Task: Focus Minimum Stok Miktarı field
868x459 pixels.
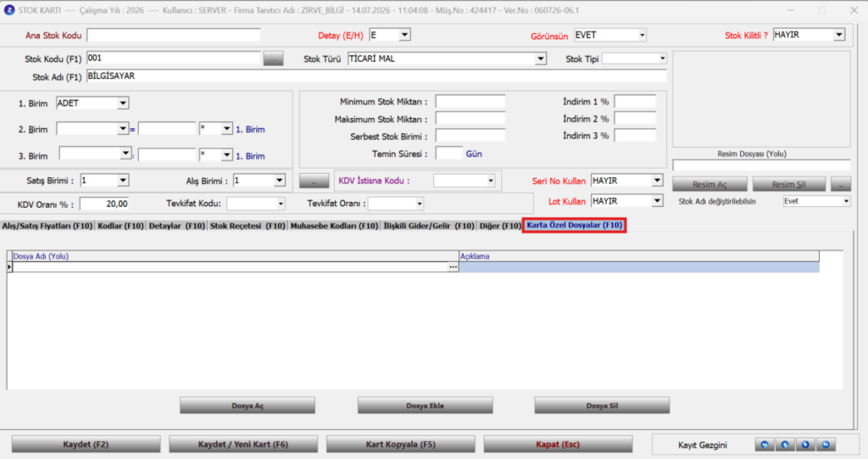Action: click(x=470, y=102)
